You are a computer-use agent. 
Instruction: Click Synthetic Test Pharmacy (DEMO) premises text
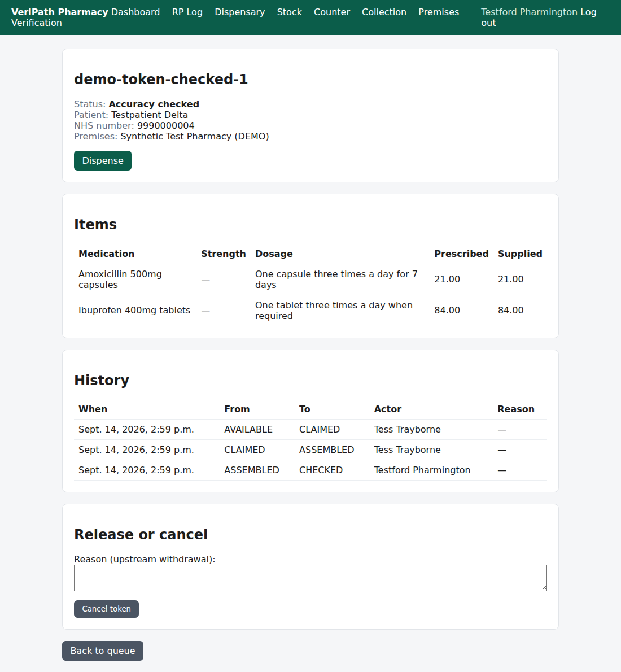click(195, 136)
